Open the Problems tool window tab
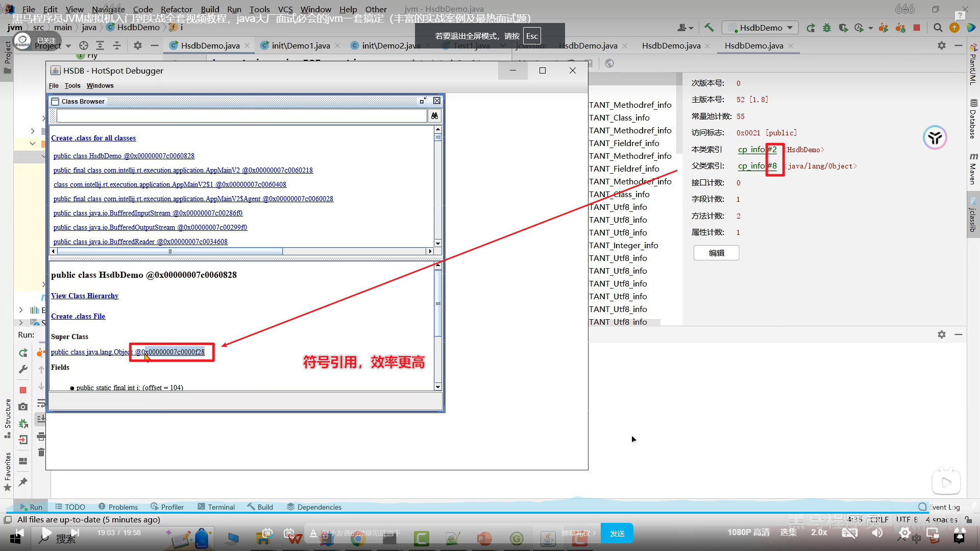Screen dimensions: 980x551 [x=118, y=507]
